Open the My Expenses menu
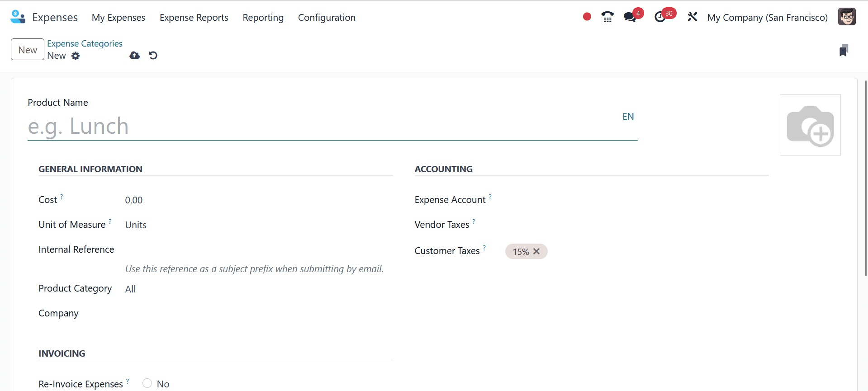The image size is (868, 391). click(119, 17)
